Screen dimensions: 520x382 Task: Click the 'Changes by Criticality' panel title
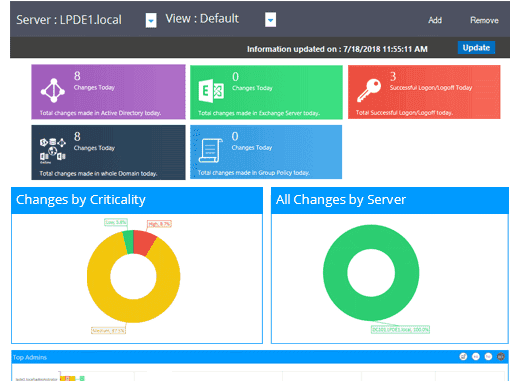coord(81,200)
